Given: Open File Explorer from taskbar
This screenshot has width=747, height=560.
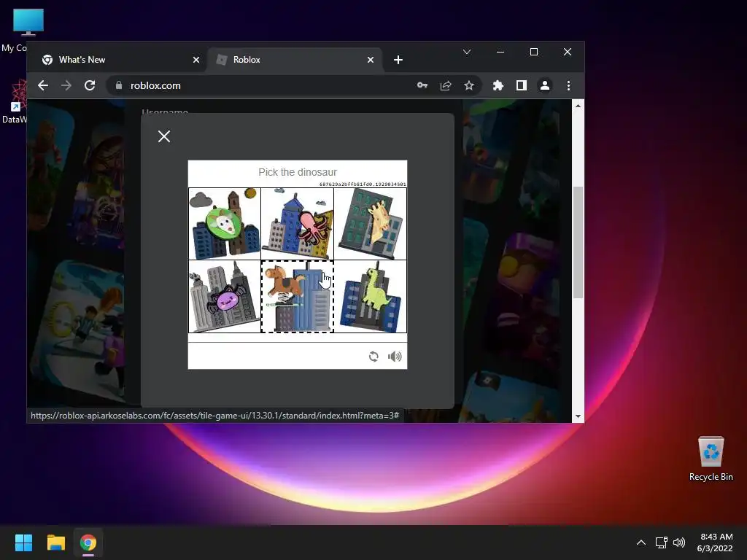Looking at the screenshot, I should click(55, 542).
